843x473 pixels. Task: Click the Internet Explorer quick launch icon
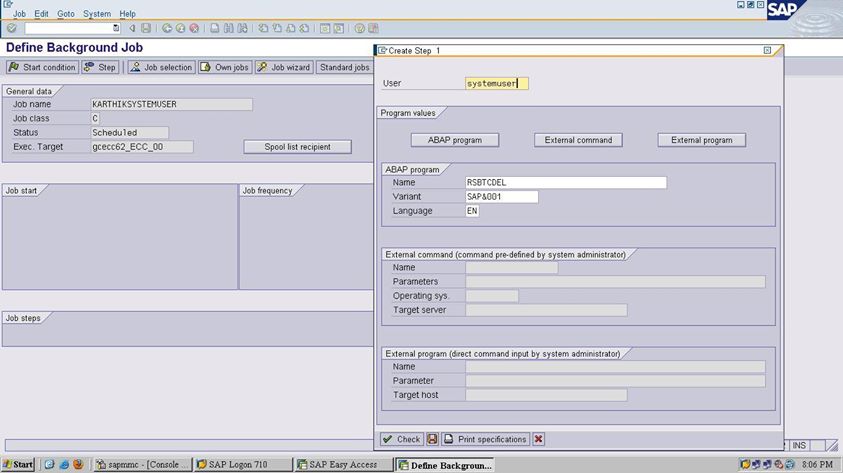(63, 464)
